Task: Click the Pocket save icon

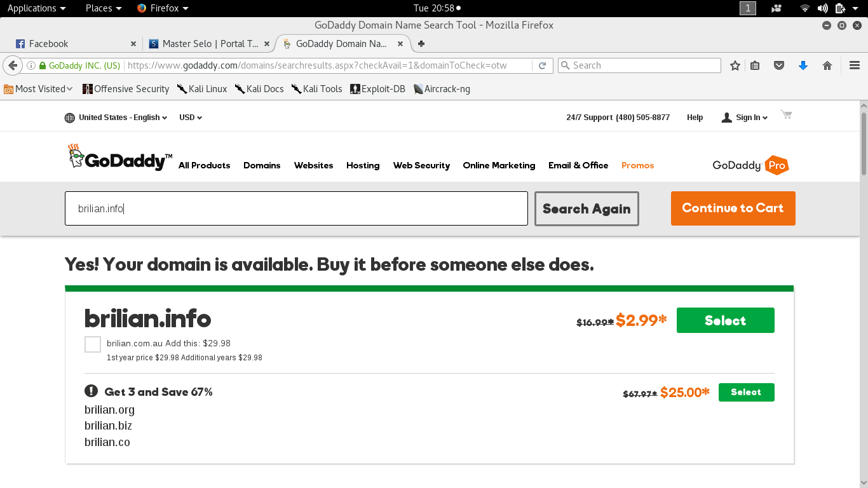Action: click(x=779, y=65)
